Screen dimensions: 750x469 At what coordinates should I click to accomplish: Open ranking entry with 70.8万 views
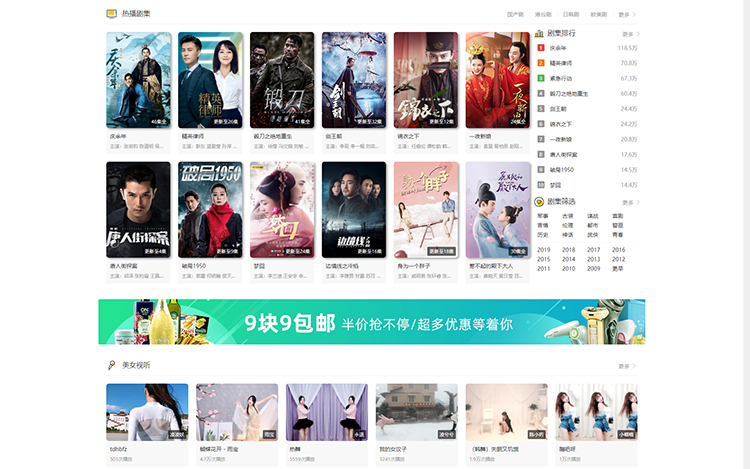pyautogui.click(x=587, y=63)
